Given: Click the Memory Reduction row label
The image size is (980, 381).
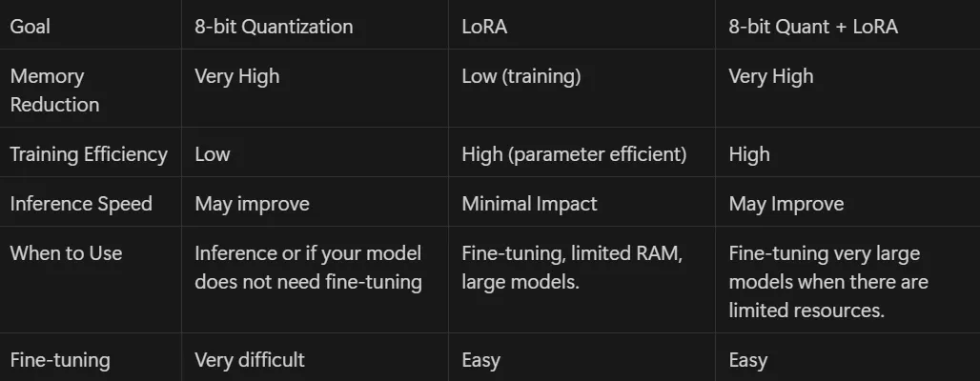Looking at the screenshot, I should (x=55, y=90).
